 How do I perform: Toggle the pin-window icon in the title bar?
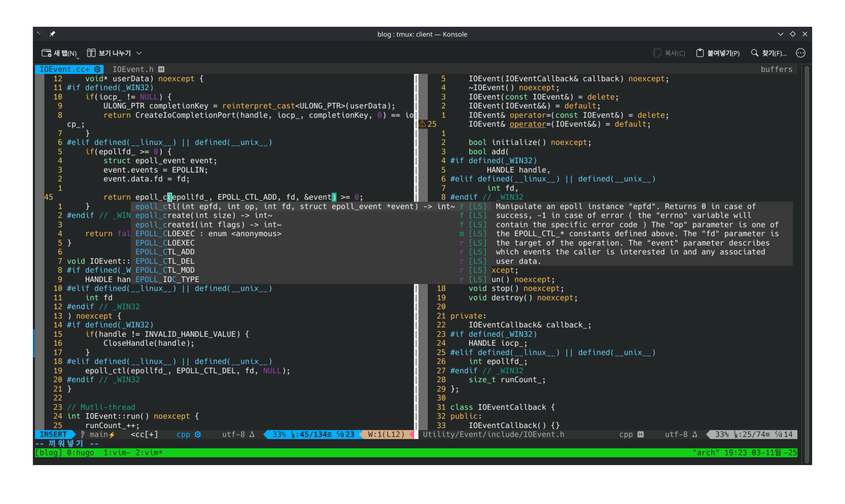point(52,34)
